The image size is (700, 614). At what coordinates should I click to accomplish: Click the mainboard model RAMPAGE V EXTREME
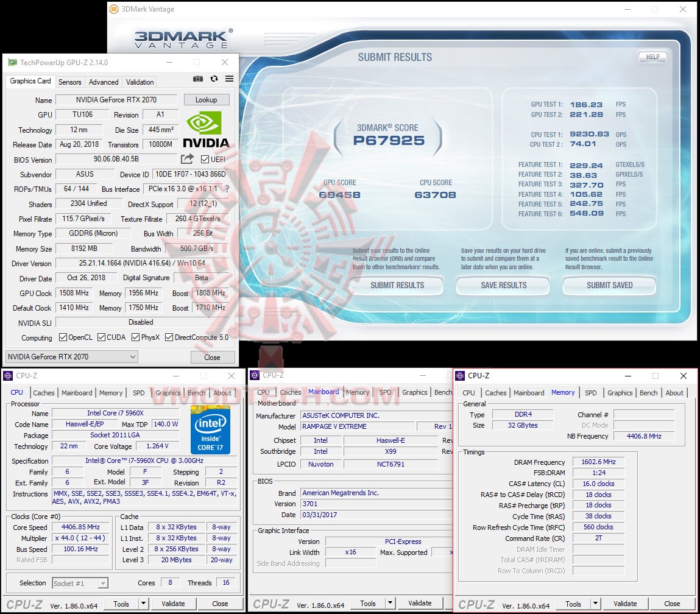[x=358, y=426]
